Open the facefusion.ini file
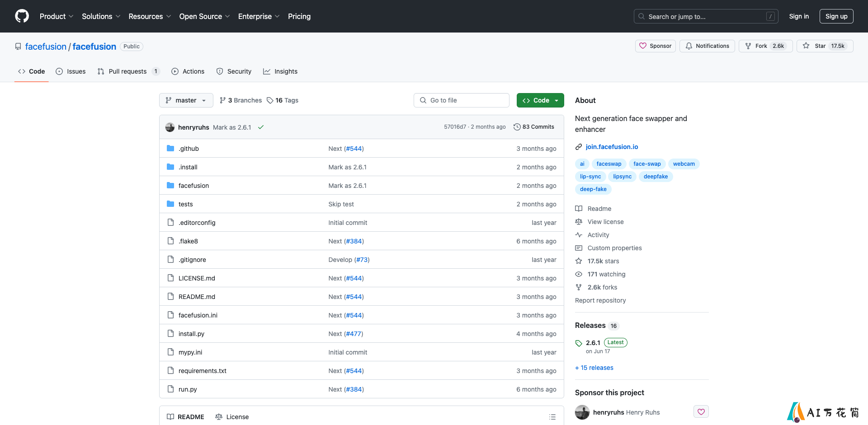This screenshot has width=868, height=425. tap(198, 315)
